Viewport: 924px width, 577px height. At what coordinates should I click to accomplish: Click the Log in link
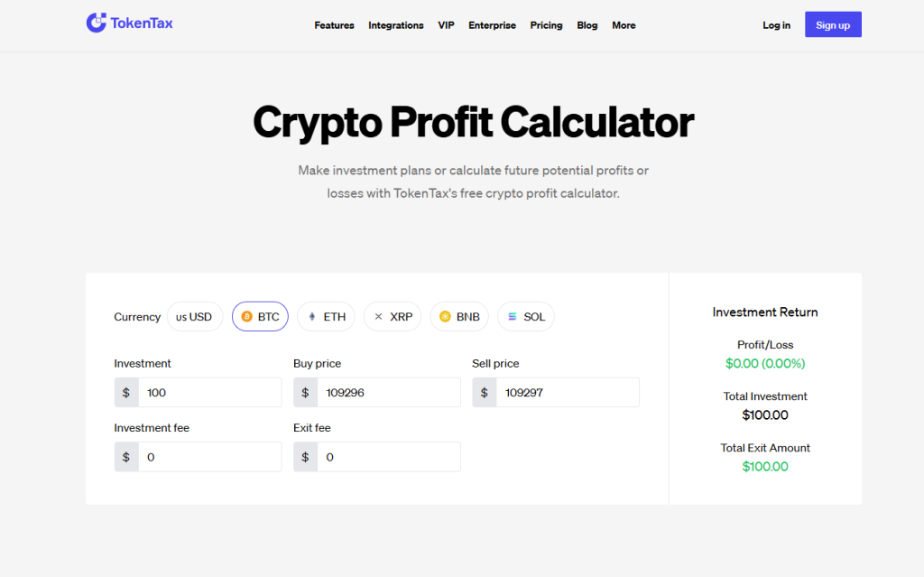click(x=776, y=25)
